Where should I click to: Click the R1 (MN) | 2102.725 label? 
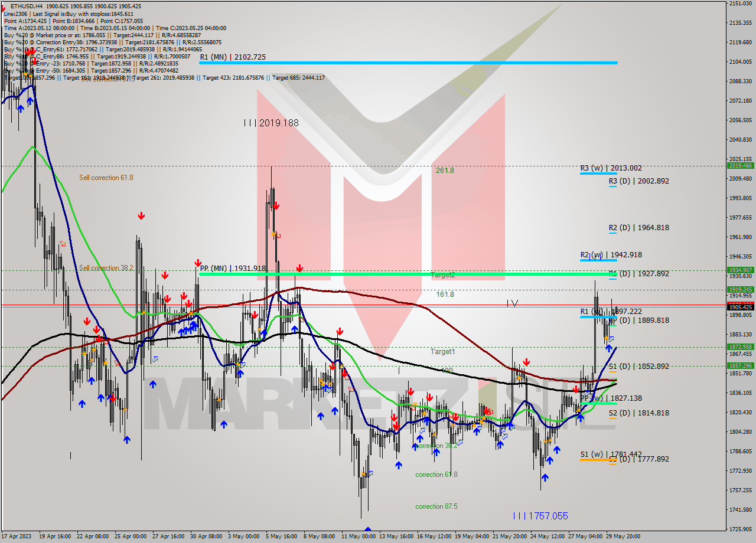click(233, 57)
